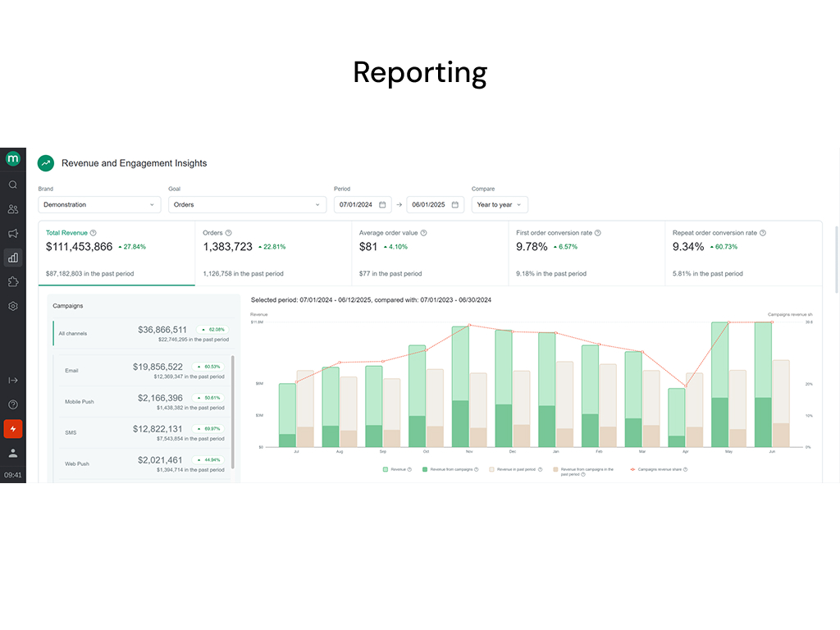The image size is (840, 630).
Task: Click the logout arrow icon
Action: tap(13, 380)
